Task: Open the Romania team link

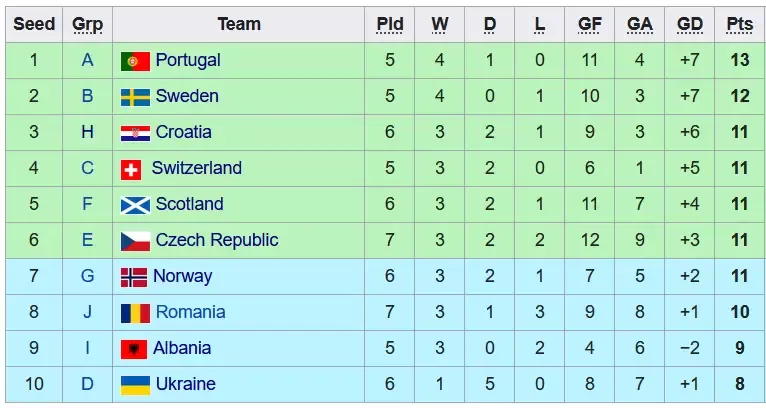Action: point(190,312)
